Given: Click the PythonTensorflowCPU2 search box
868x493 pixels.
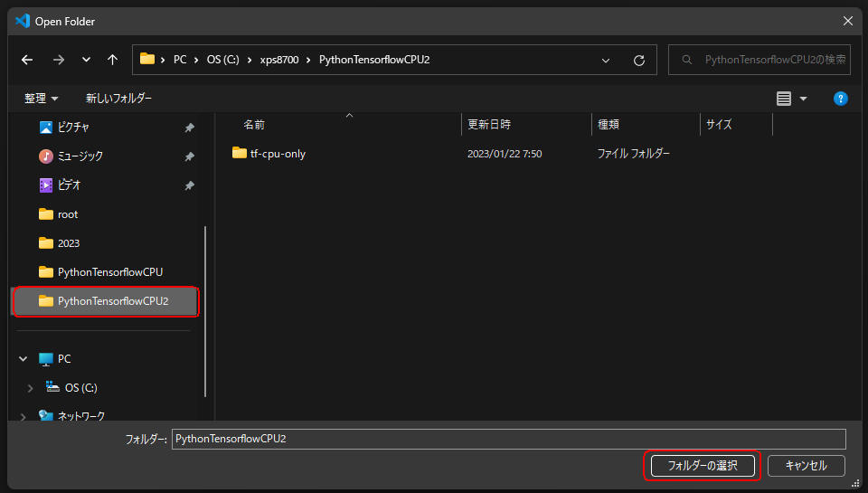Looking at the screenshot, I should (x=759, y=60).
